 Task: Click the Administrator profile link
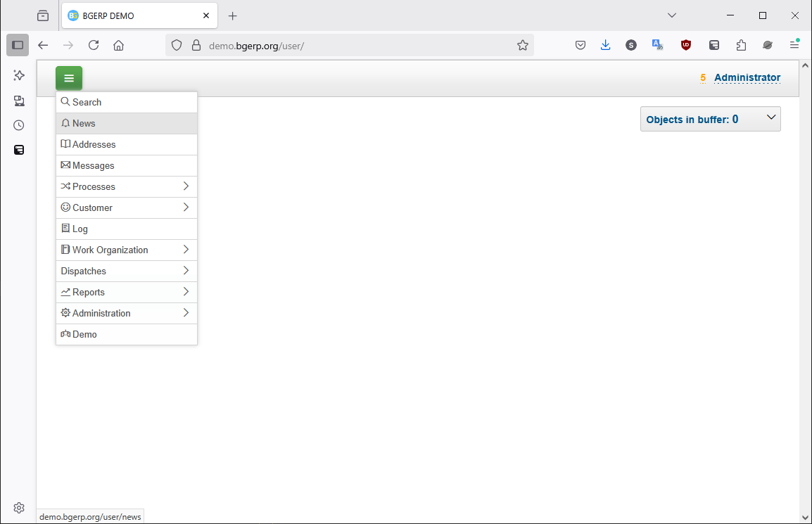click(x=747, y=78)
